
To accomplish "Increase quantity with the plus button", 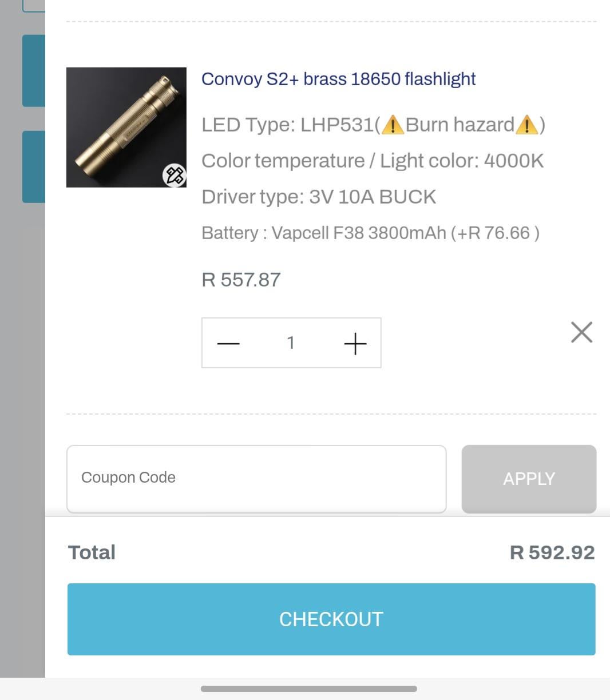I will (355, 343).
